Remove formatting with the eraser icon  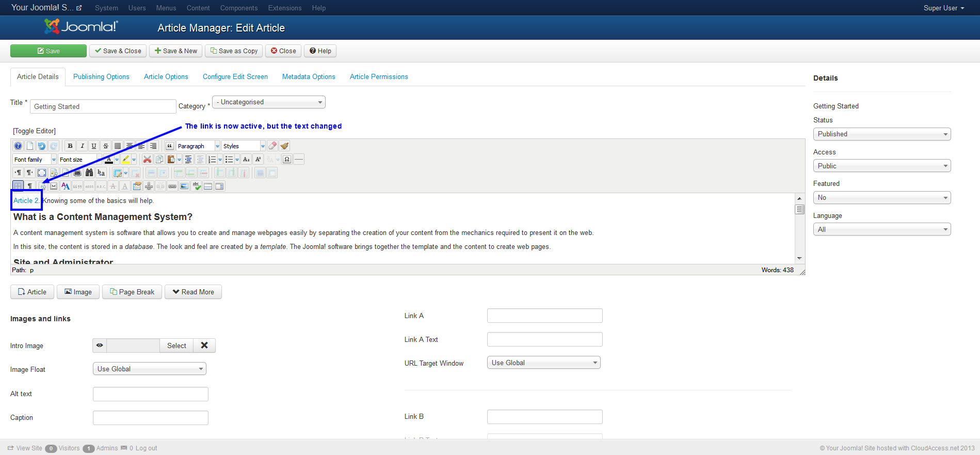coord(272,146)
